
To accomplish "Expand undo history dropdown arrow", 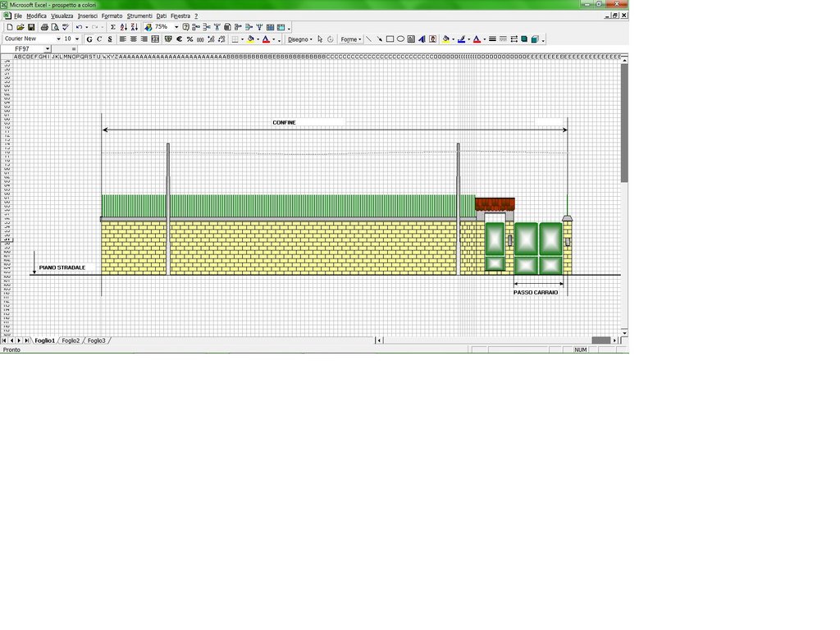I will [87, 27].
